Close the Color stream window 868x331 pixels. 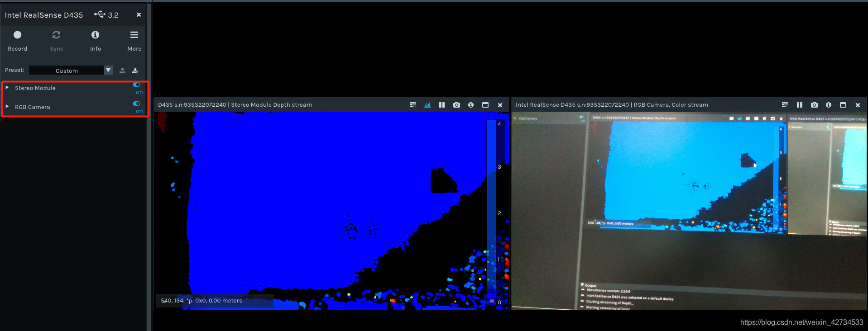(858, 105)
